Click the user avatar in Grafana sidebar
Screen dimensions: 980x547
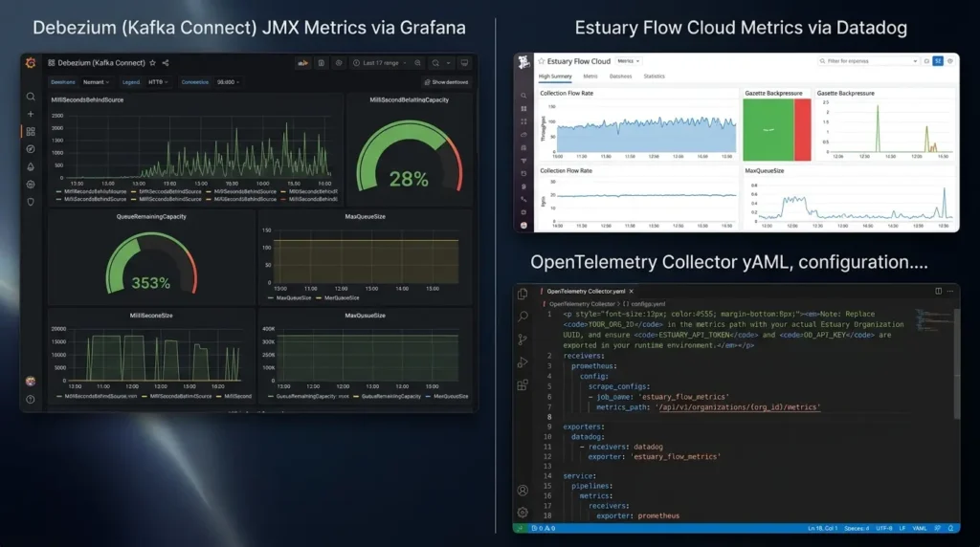point(31,381)
